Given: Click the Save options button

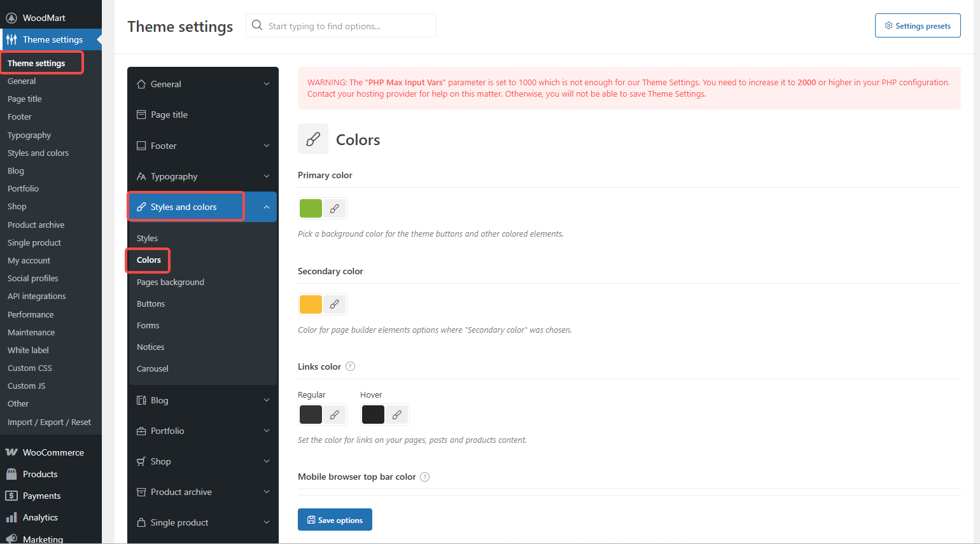Looking at the screenshot, I should [335, 520].
